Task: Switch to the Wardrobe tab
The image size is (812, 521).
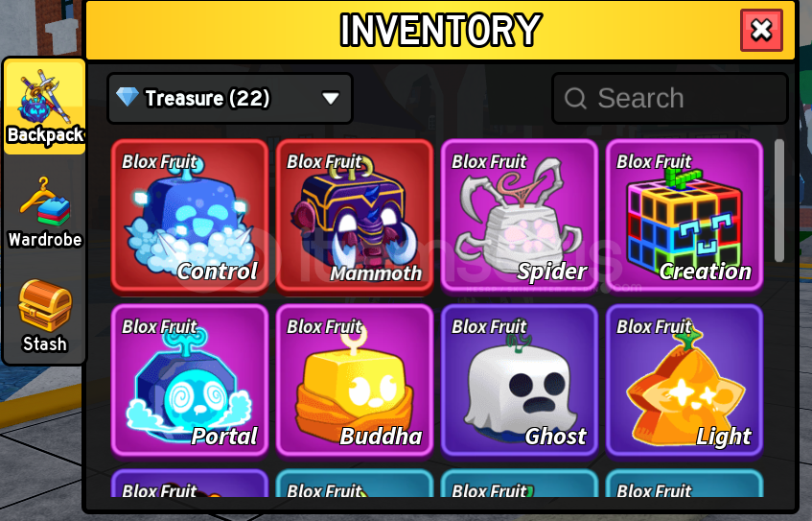Action: 45,212
